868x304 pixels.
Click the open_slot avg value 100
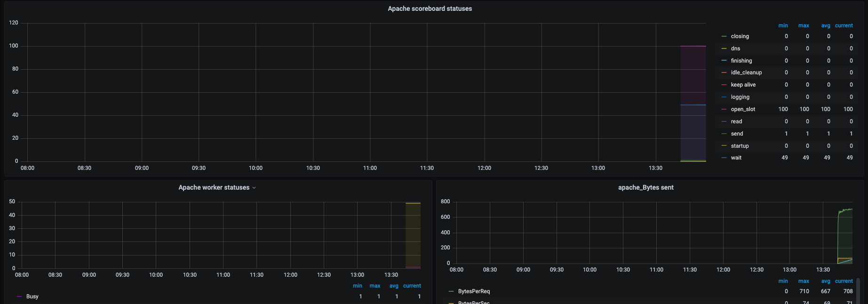(826, 109)
